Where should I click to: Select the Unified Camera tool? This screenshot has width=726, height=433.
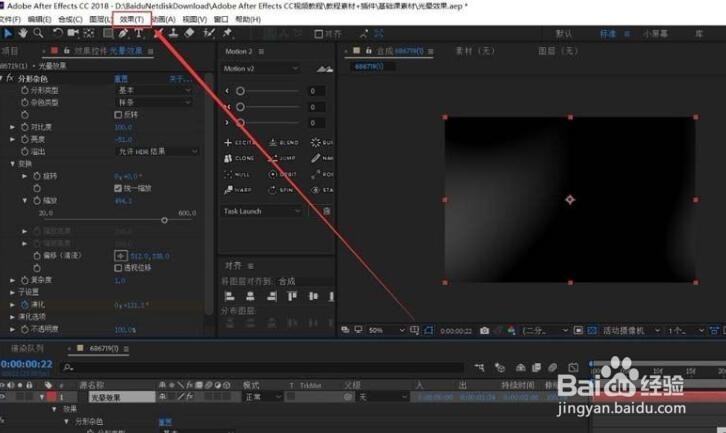[73, 33]
